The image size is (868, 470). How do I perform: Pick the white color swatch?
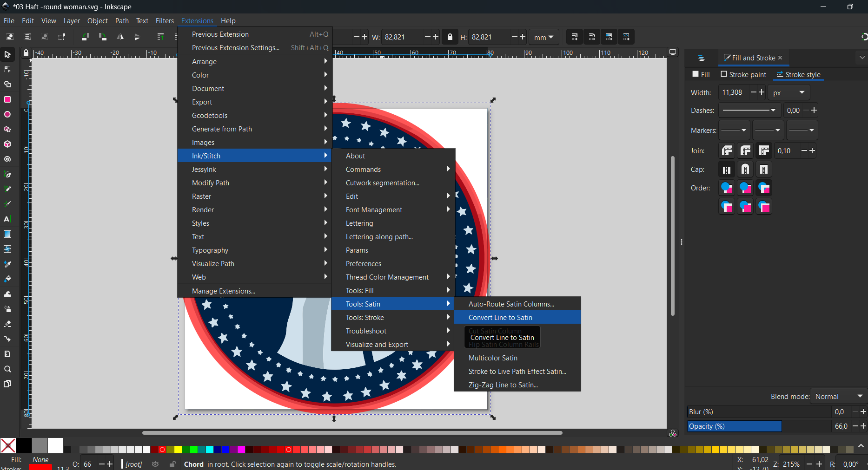55,446
